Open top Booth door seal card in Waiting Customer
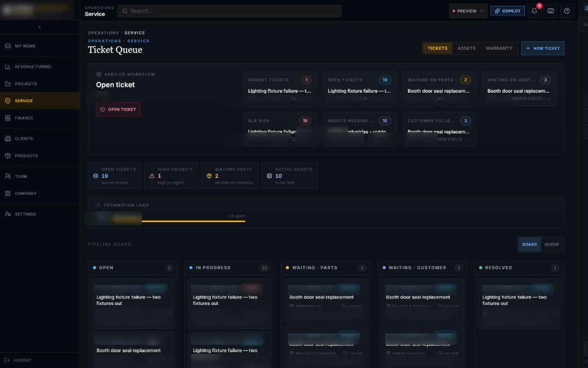Screen dimensions: 588x368 coord(422,300)
